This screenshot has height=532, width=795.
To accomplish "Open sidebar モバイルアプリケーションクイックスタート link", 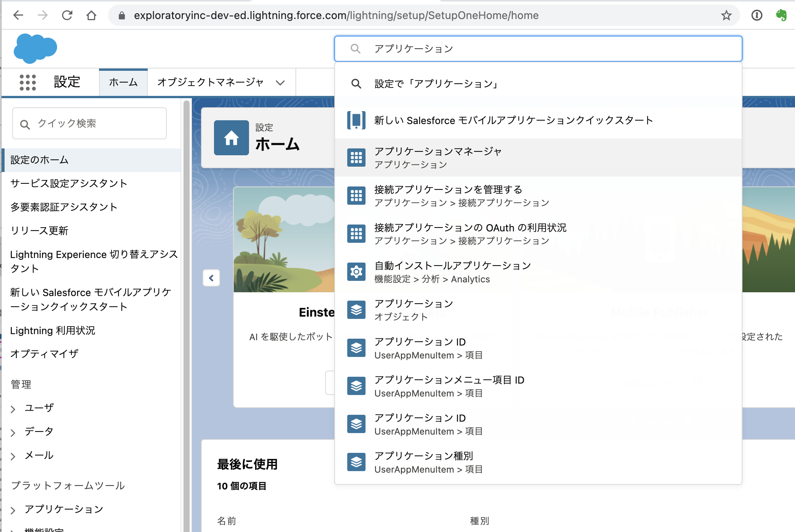I will click(91, 299).
